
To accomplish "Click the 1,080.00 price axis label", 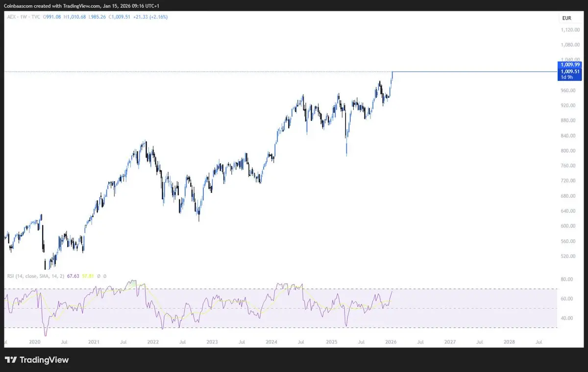I will (570, 45).
